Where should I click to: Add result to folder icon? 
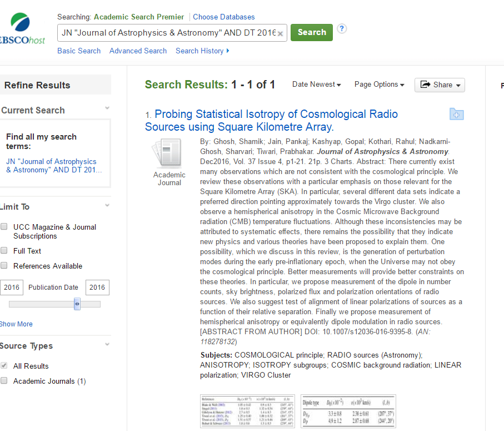click(456, 114)
